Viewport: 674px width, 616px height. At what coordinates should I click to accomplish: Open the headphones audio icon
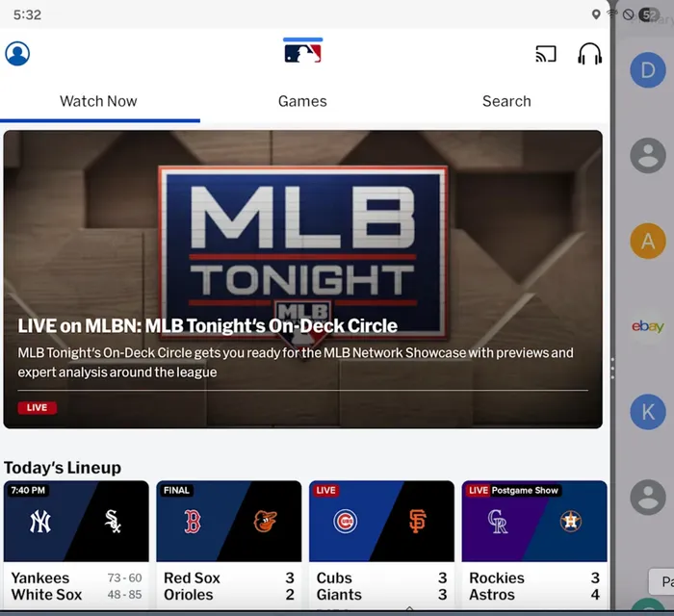pyautogui.click(x=589, y=54)
